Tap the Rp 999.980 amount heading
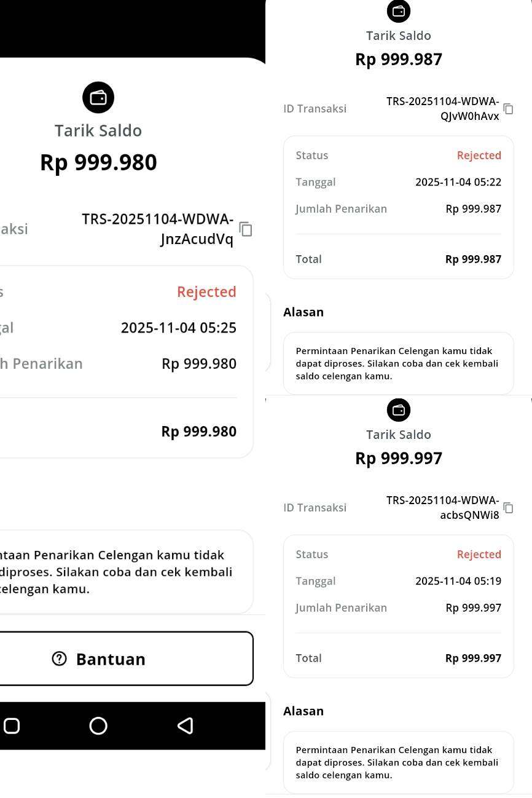The image size is (532, 798). 98,162
